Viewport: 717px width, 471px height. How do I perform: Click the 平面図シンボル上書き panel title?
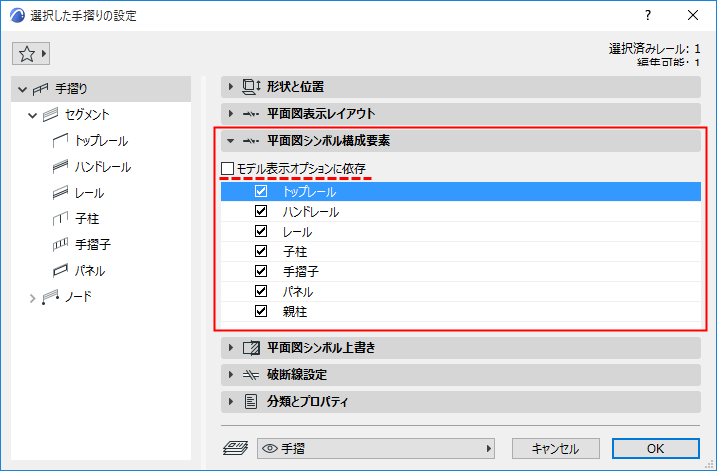(321, 348)
